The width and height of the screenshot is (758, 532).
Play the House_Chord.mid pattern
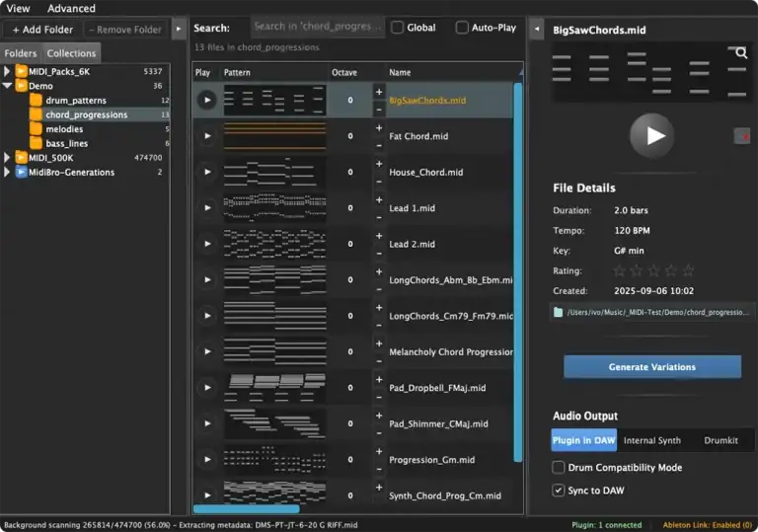[207, 172]
